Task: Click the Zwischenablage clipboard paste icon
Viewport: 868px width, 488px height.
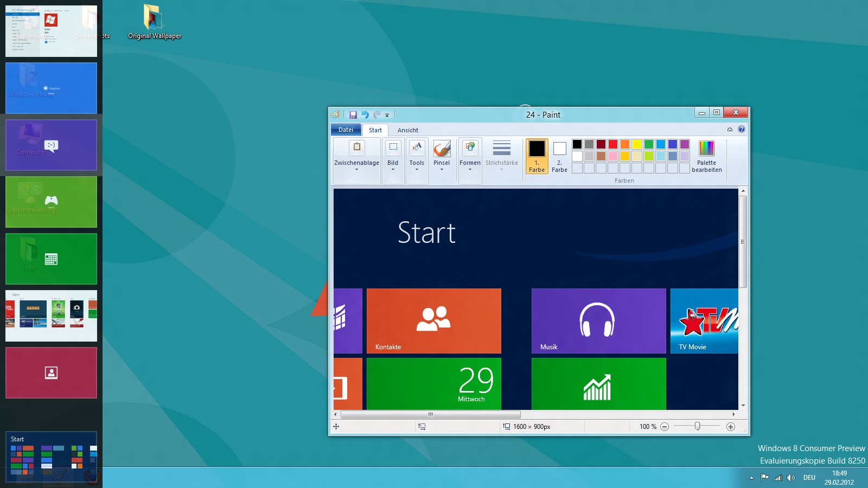Action: point(357,147)
